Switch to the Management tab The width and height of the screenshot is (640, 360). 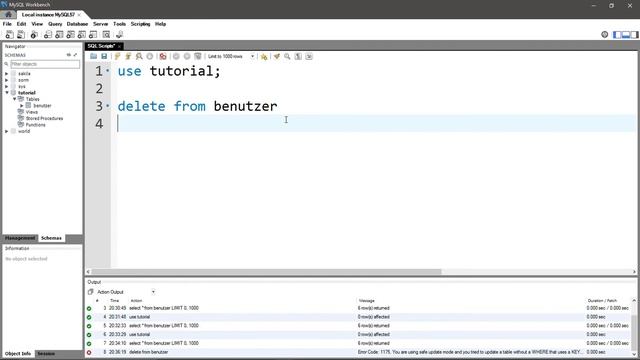[x=20, y=238]
